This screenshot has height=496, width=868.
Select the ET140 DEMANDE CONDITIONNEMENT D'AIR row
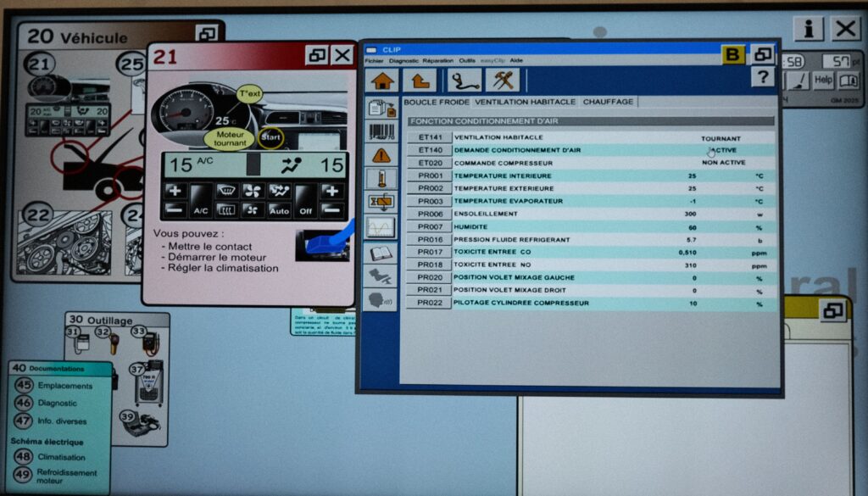coord(590,150)
